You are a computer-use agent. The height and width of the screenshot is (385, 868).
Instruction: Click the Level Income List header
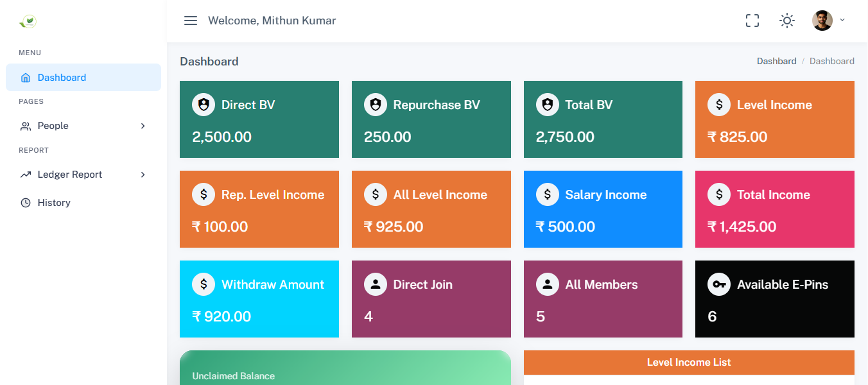tap(689, 363)
